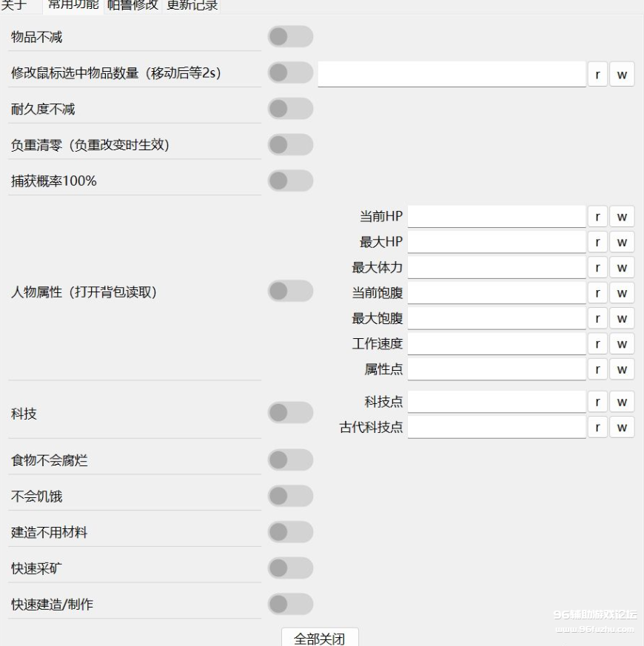The width and height of the screenshot is (644, 646).
Task: Click the r button for 古代科技点
Action: 597,427
